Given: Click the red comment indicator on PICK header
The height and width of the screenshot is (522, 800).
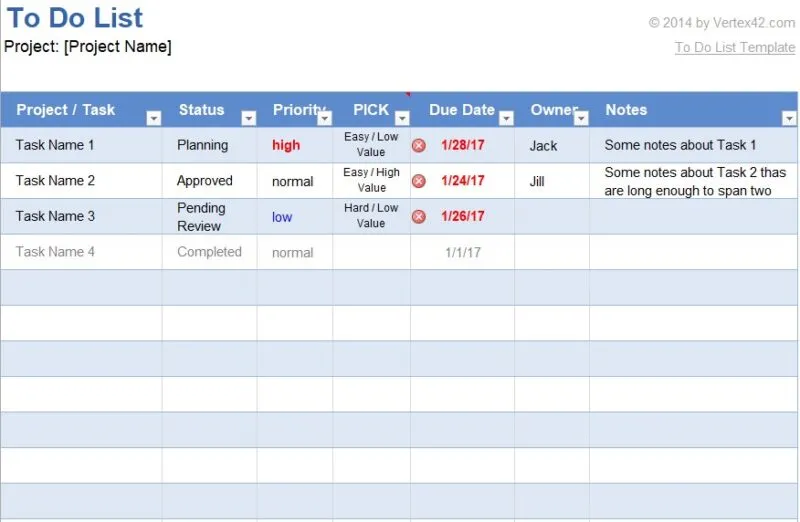Looking at the screenshot, I should pos(407,95).
